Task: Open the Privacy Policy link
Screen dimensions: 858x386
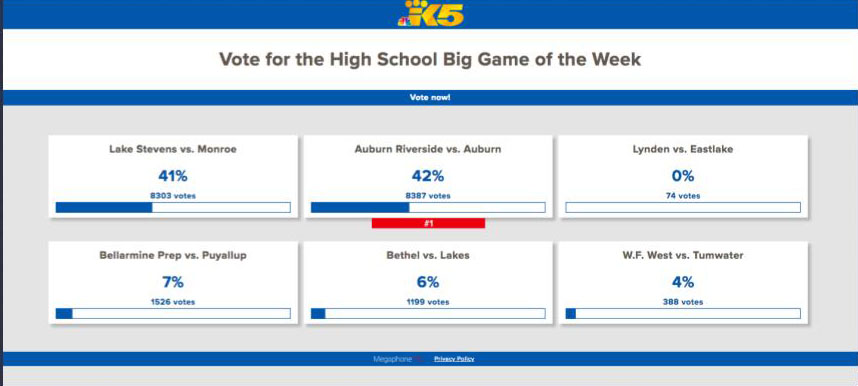Action: [x=454, y=359]
